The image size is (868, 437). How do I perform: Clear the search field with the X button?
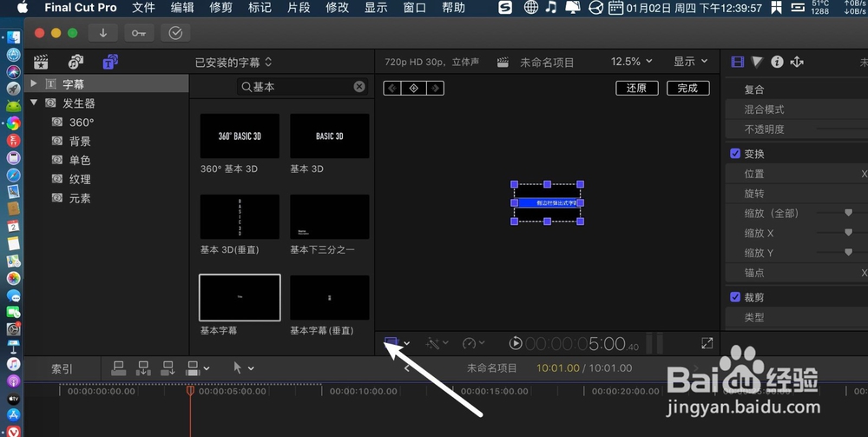pos(359,86)
